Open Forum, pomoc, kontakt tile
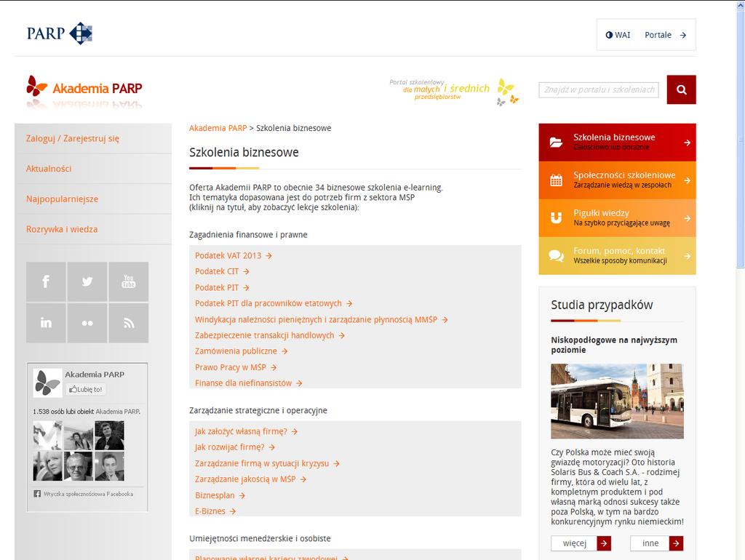 click(x=617, y=256)
